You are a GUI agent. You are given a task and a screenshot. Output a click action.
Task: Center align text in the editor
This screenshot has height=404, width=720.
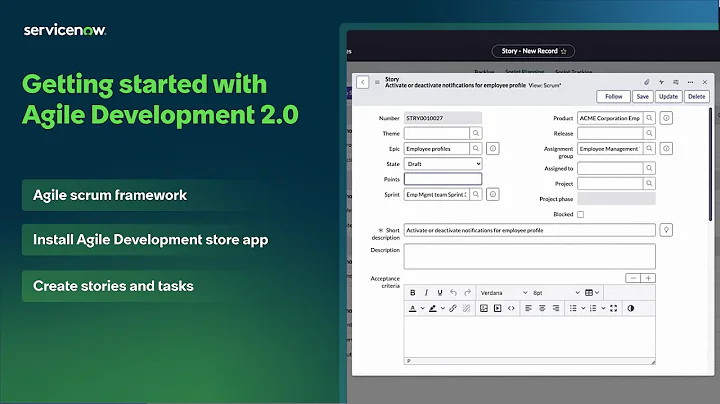tap(542, 308)
